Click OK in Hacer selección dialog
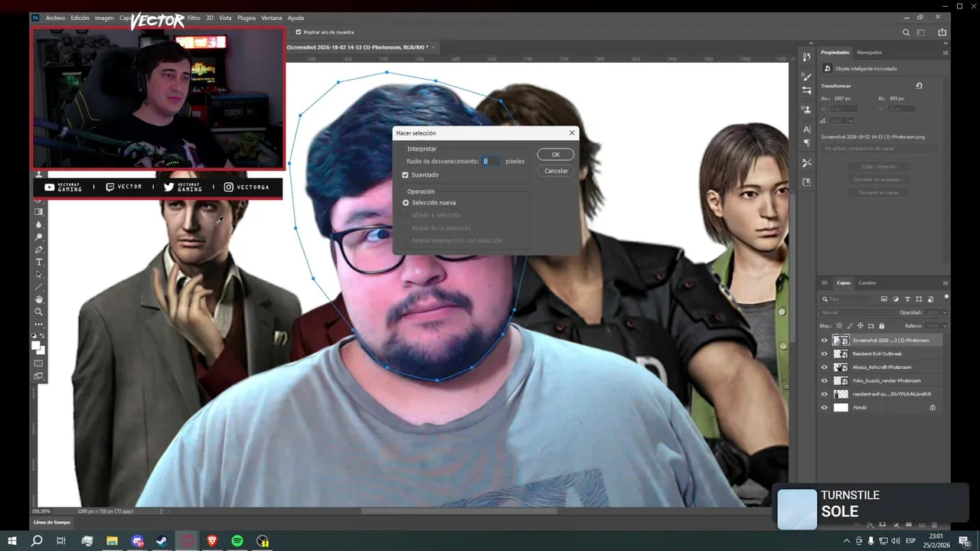Screen dimensions: 980x551 pyautogui.click(x=556, y=155)
